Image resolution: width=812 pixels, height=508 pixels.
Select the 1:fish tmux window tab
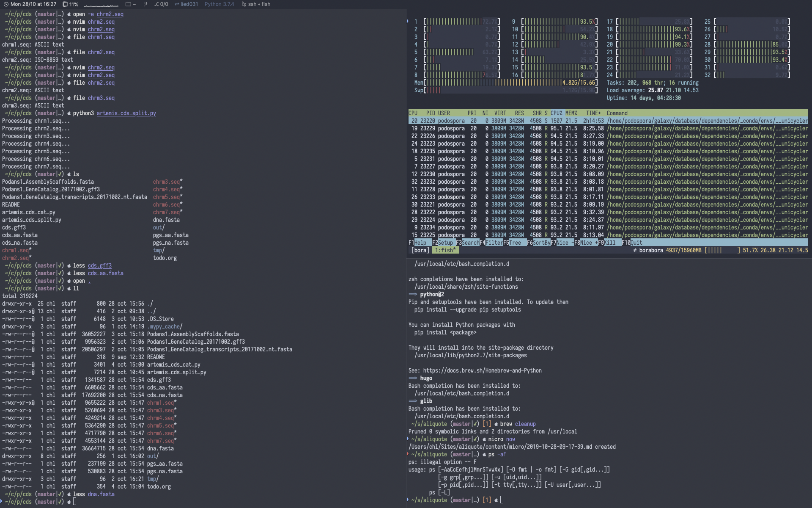(445, 250)
